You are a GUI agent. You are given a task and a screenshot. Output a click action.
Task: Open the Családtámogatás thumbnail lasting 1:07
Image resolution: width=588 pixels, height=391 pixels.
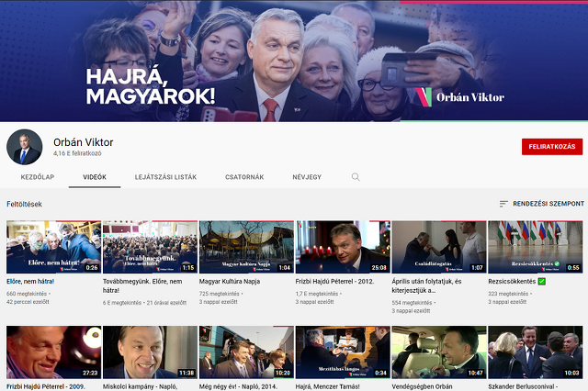[x=439, y=247]
